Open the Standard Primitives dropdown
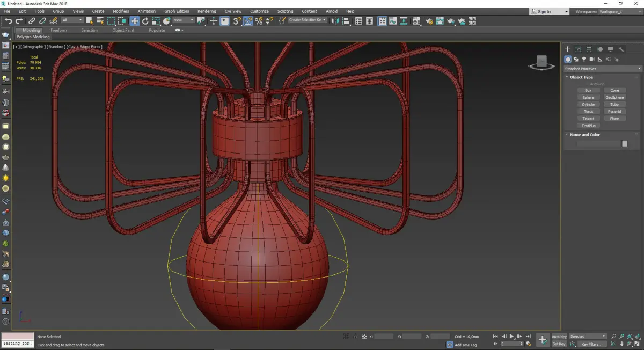 pos(602,69)
